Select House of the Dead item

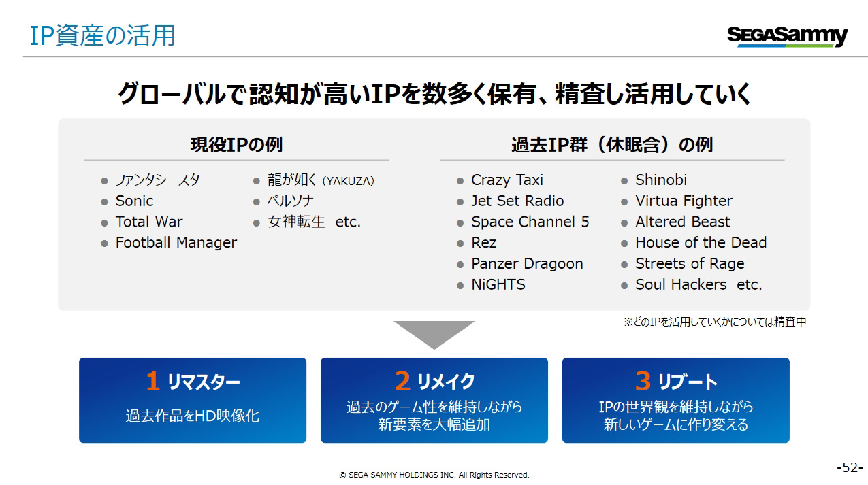pos(701,243)
